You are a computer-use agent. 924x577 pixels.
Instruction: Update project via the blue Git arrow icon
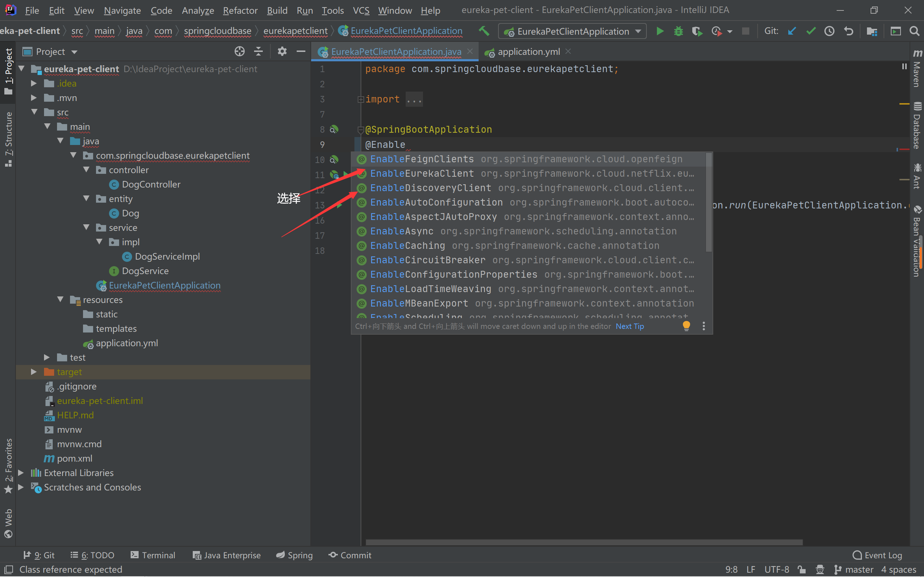point(791,31)
